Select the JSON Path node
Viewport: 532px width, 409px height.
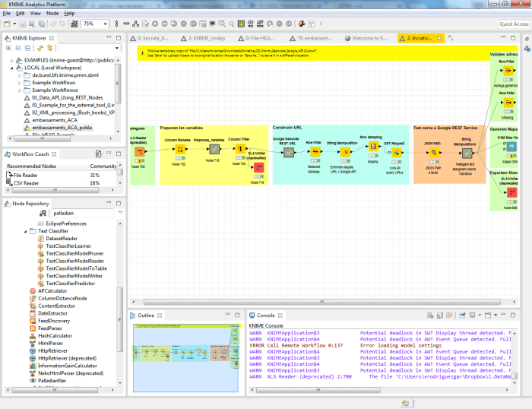432,153
